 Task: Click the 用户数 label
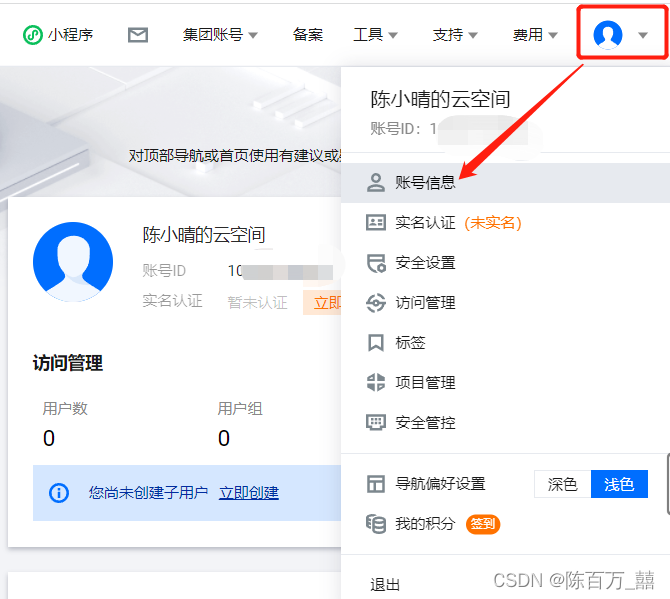(x=65, y=409)
